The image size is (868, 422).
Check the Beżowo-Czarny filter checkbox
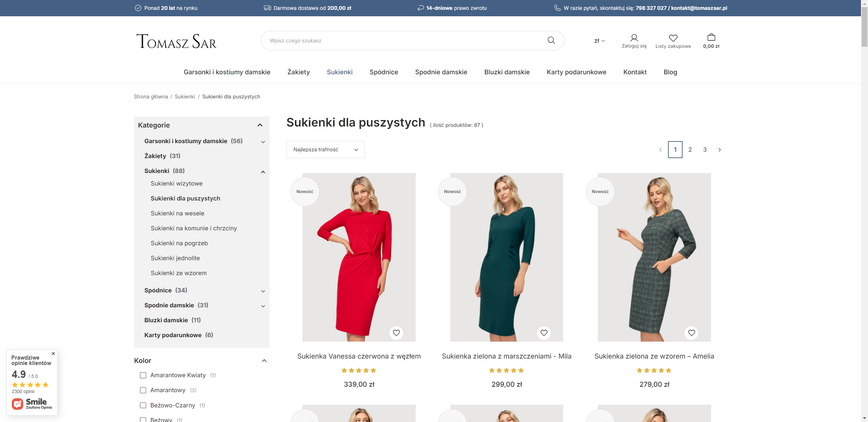point(143,405)
